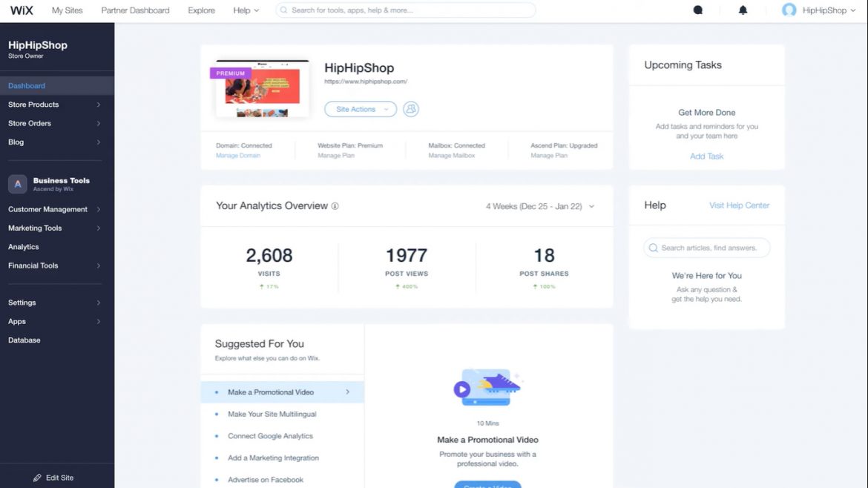Open the chat messages icon in the top bar
Screen dimensions: 868x488
696,10
